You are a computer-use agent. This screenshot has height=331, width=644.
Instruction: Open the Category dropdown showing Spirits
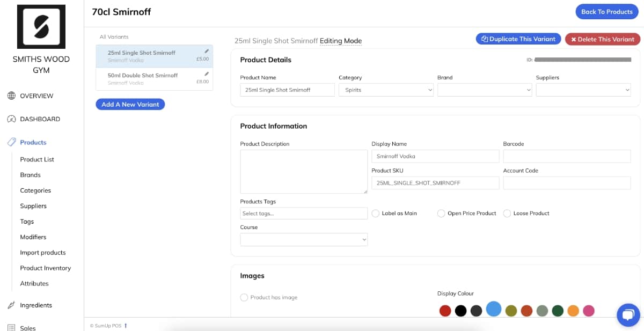(386, 90)
